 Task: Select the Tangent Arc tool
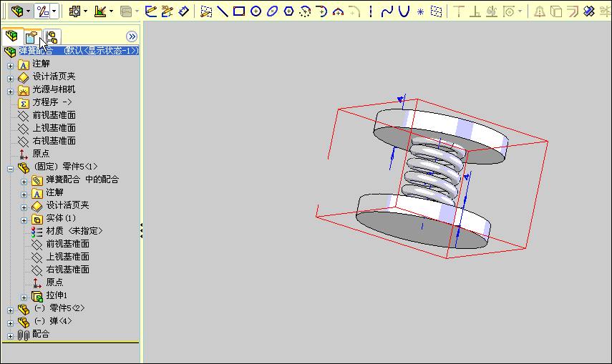pos(321,11)
